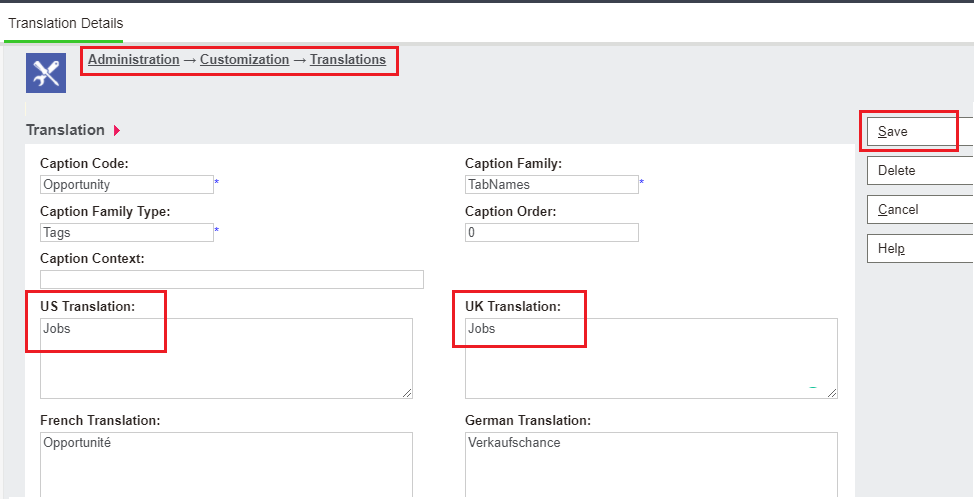Click the pink arrow beside the Translation heading
Screen dimensions: 974x499
coord(117,130)
